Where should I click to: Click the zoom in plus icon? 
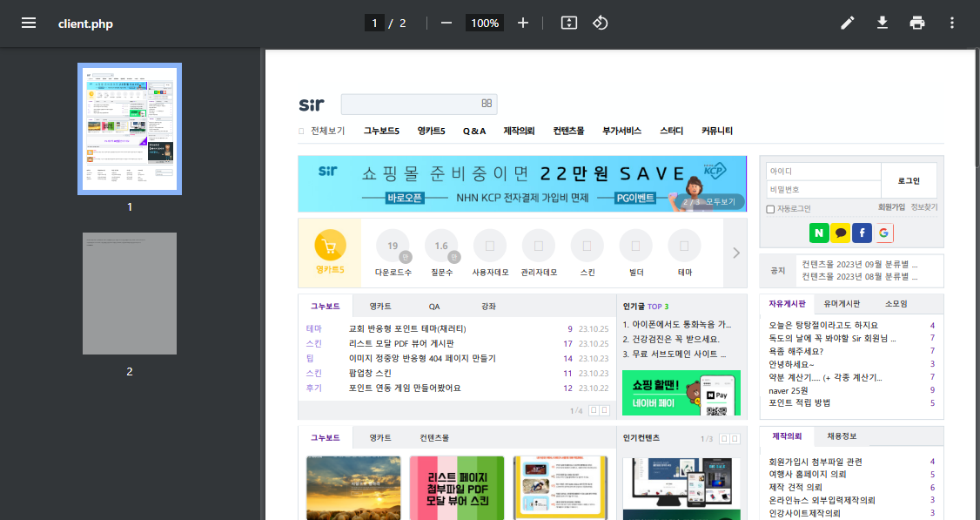[x=523, y=23]
